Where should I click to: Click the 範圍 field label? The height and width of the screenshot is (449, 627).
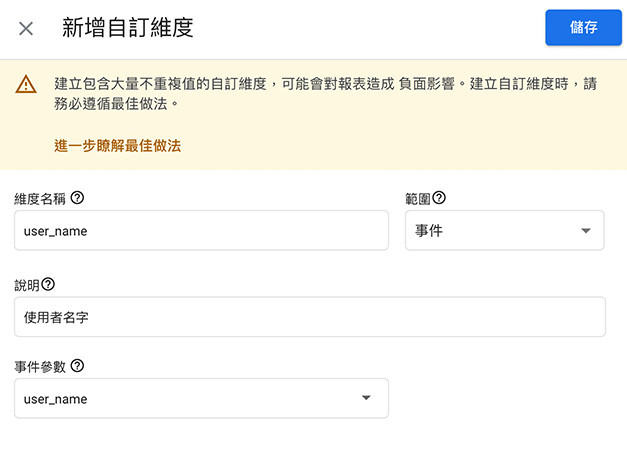(418, 199)
